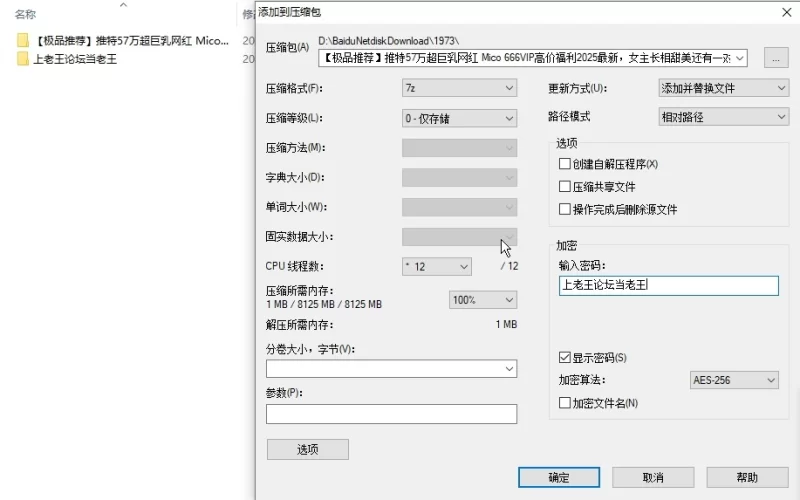800x500 pixels.
Task: Click the disabled 单词大小 dropdown
Action: click(459, 207)
